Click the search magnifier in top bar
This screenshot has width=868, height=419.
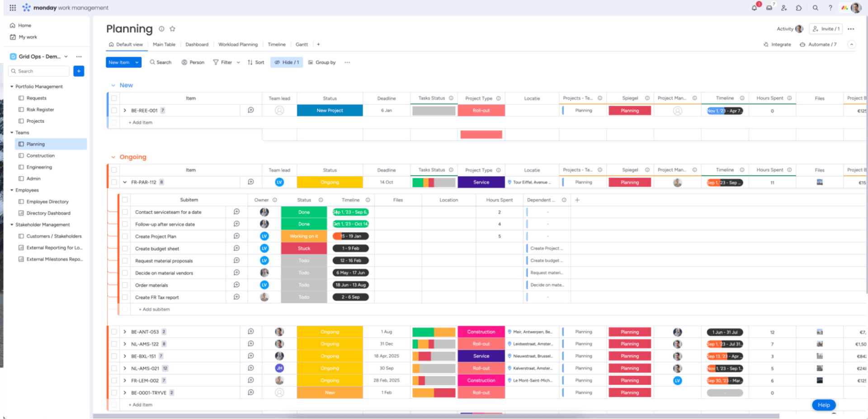815,8
